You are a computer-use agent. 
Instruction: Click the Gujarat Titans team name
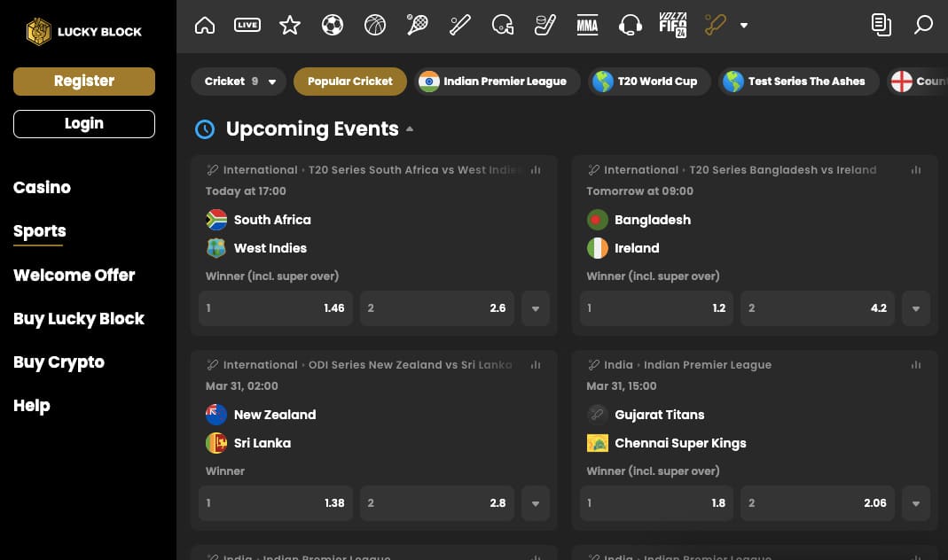click(660, 415)
